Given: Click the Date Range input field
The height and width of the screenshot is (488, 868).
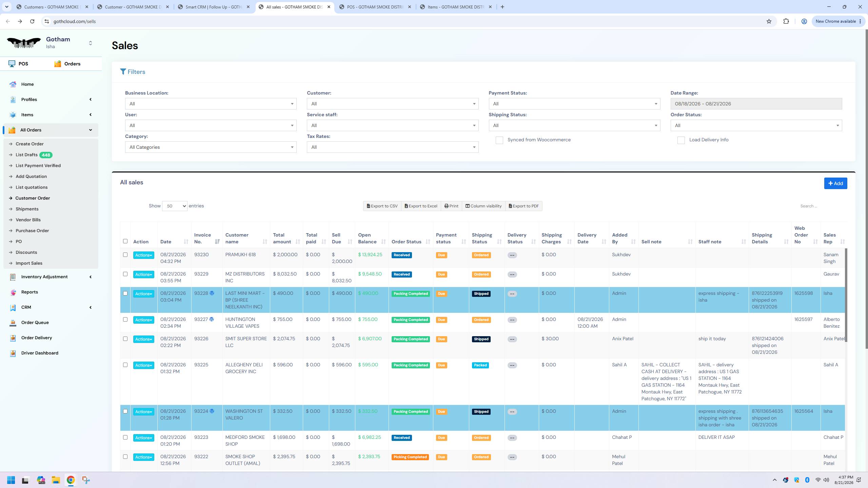Looking at the screenshot, I should (x=756, y=104).
